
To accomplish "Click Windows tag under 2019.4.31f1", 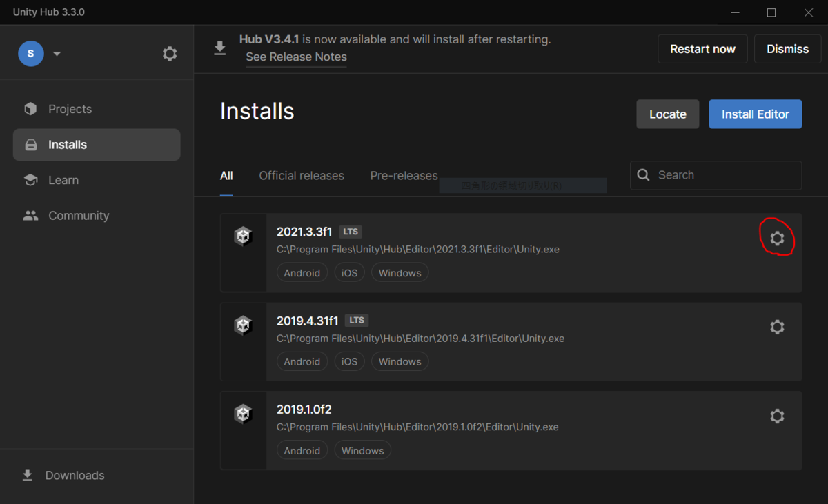I will coord(400,361).
